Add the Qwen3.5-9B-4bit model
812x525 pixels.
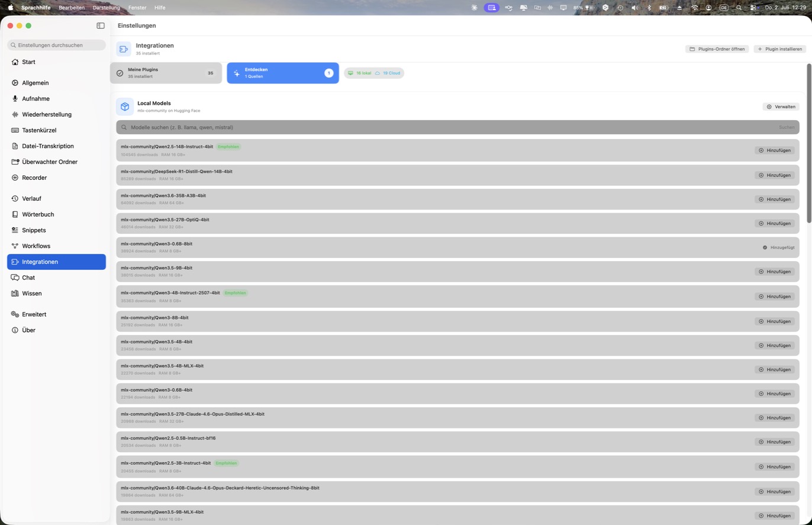point(774,272)
